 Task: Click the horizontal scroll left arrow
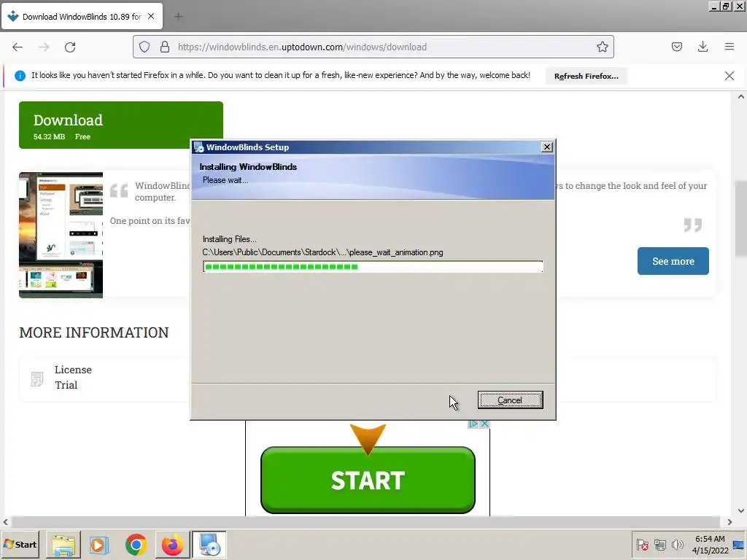[x=6, y=522]
